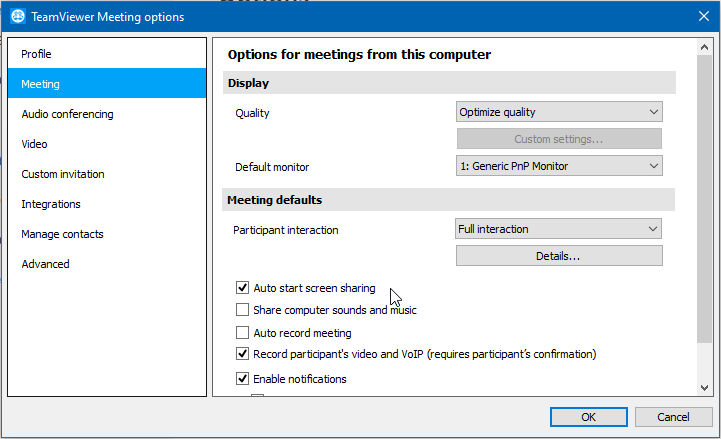
Task: Click the disabled Custom settings... button
Action: [559, 139]
